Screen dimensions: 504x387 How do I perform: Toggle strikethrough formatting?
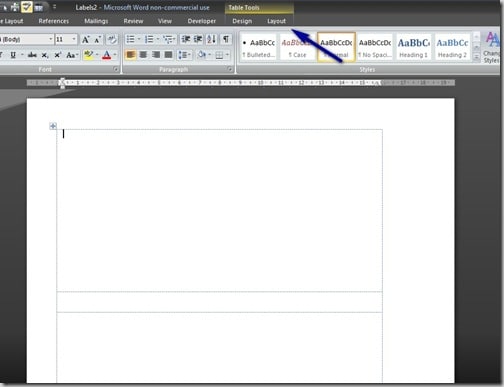(x=32, y=55)
